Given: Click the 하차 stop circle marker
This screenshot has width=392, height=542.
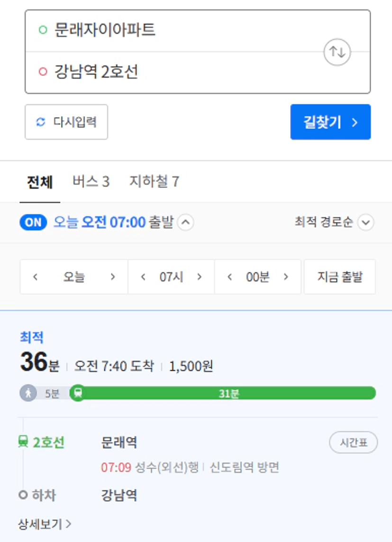Looking at the screenshot, I should [x=23, y=495].
